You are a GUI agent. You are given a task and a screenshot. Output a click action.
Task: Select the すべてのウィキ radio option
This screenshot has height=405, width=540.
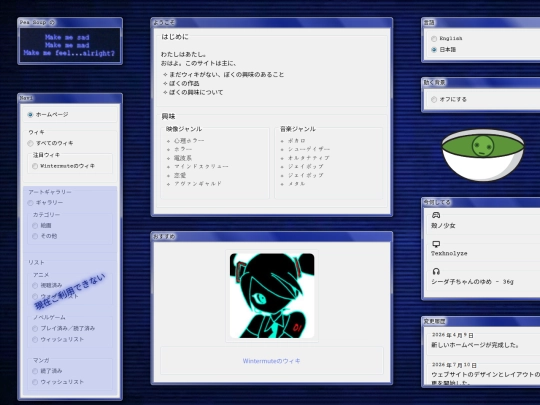(30, 143)
